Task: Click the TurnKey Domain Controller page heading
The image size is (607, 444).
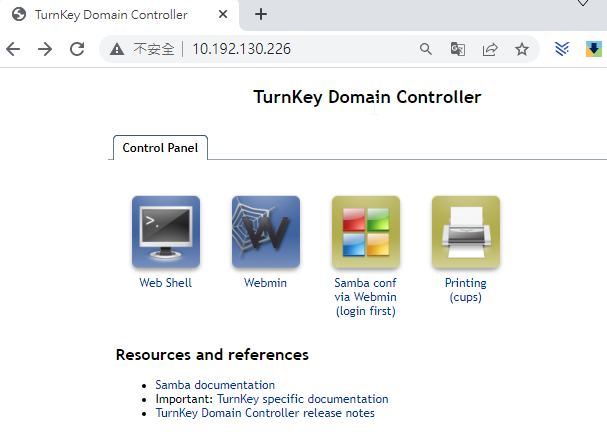Action: click(x=367, y=97)
